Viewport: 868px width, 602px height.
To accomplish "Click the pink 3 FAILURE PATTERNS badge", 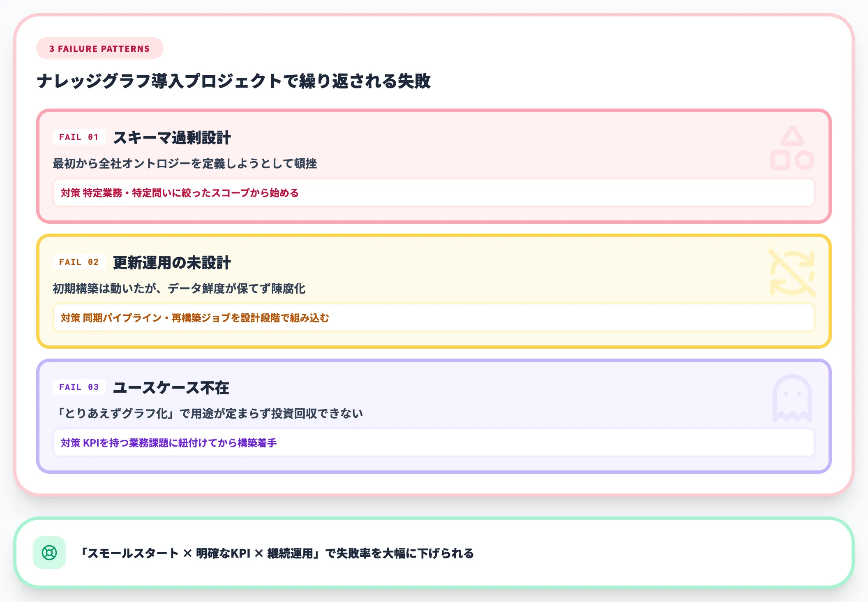I will point(99,49).
